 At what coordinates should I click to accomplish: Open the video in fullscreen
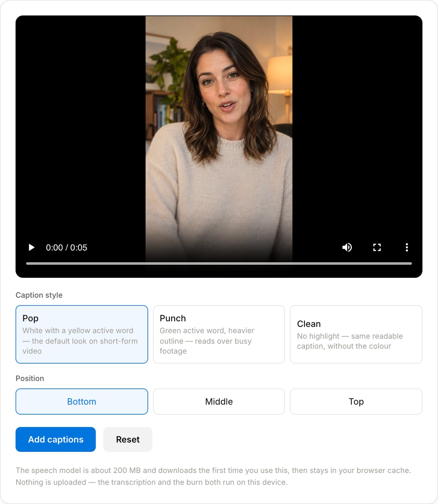click(x=377, y=248)
